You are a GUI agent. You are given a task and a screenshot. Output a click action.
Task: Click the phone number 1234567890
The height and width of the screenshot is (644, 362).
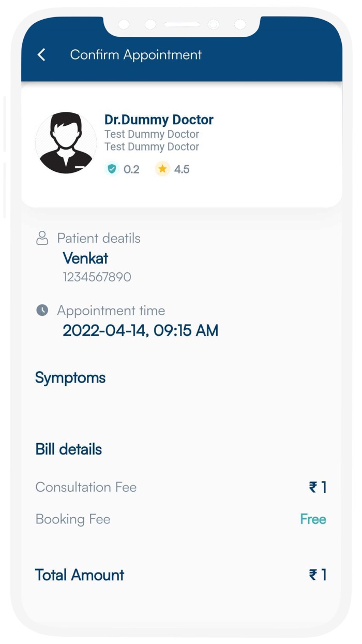(x=97, y=277)
